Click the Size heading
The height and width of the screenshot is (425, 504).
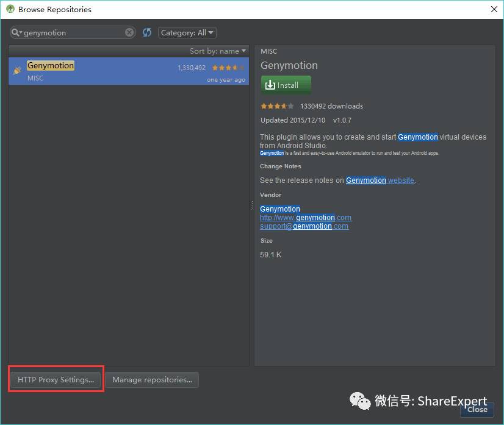pyautogui.click(x=267, y=241)
